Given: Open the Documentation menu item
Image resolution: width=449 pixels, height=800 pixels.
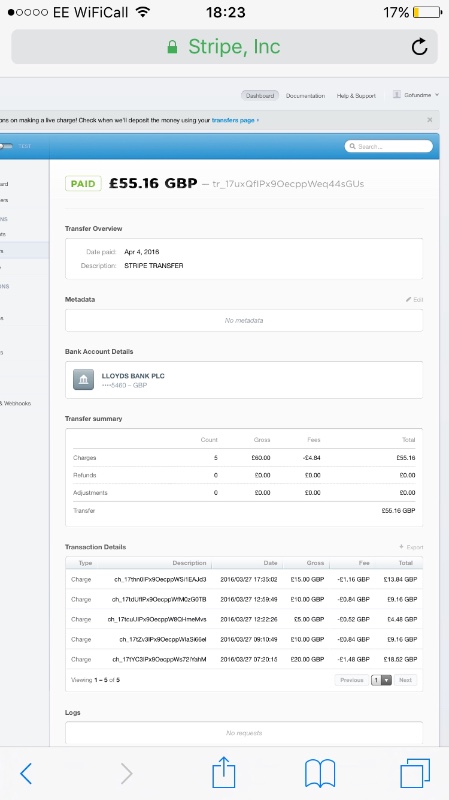Looking at the screenshot, I should tap(305, 95).
